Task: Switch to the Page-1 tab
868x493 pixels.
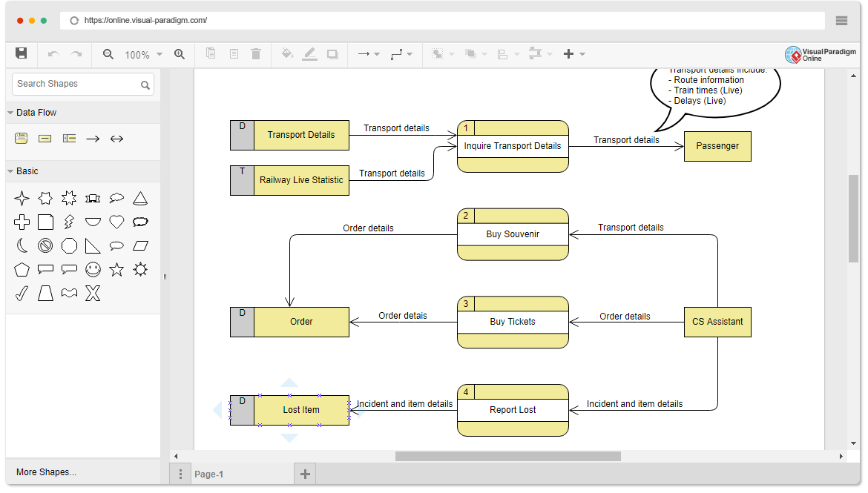Action: 208,474
